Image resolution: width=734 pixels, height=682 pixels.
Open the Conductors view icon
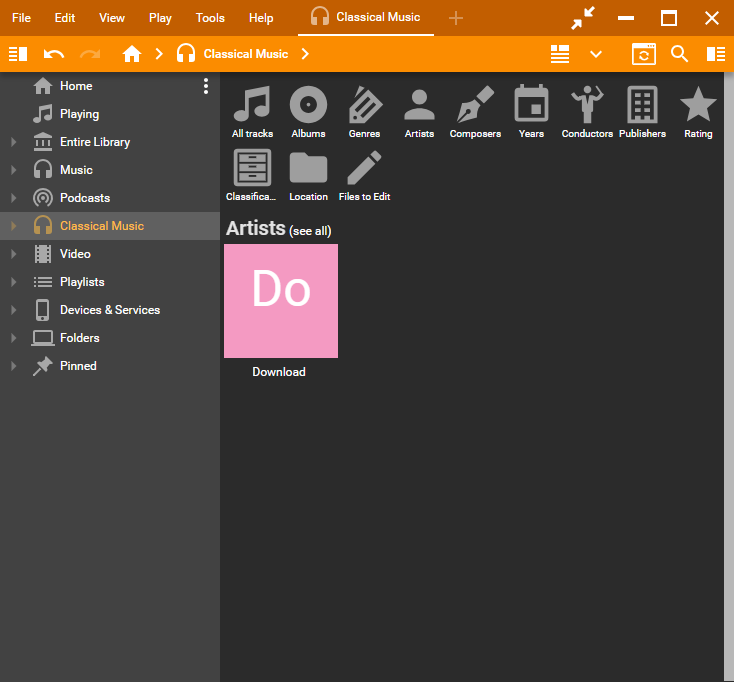[586, 104]
